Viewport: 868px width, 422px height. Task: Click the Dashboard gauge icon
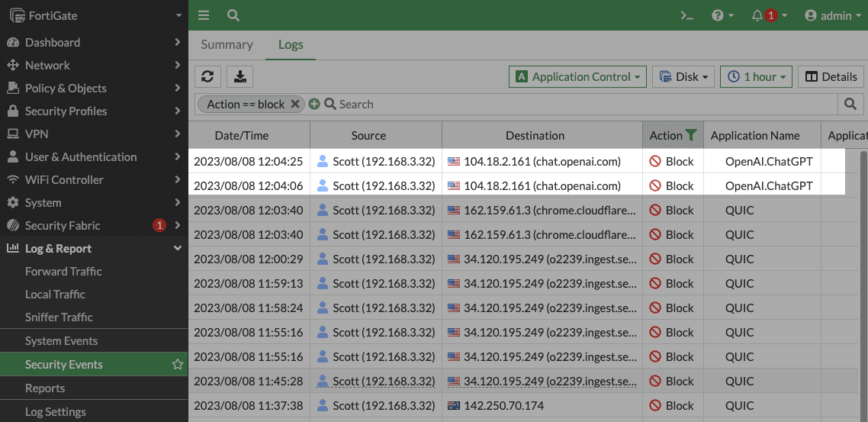click(x=13, y=42)
